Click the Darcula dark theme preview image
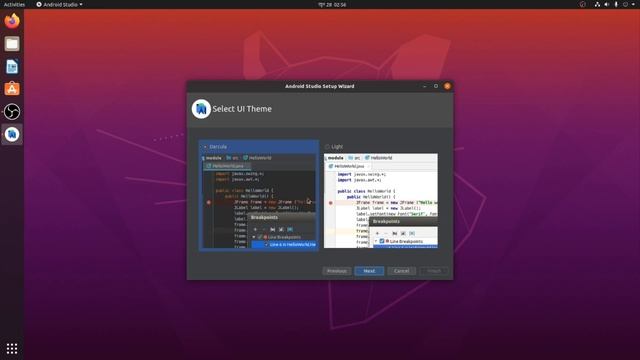This screenshot has height=360, width=640. (x=259, y=201)
